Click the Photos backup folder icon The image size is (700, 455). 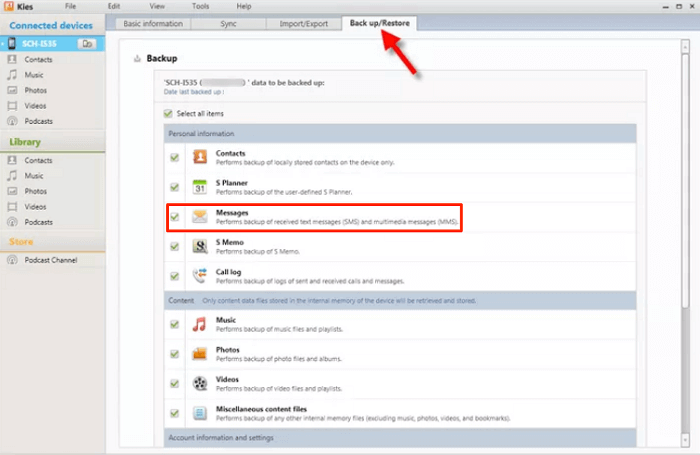(200, 354)
